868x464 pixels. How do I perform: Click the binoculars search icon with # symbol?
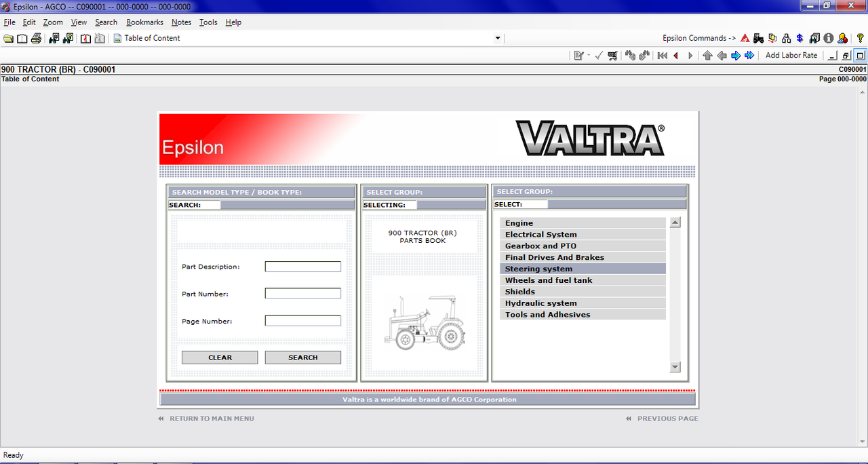tap(54, 38)
